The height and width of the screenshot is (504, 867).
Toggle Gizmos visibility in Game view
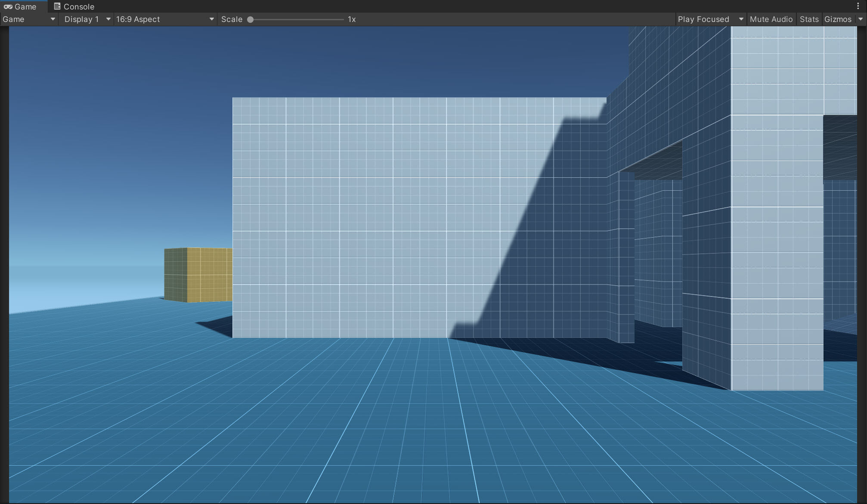coord(837,19)
